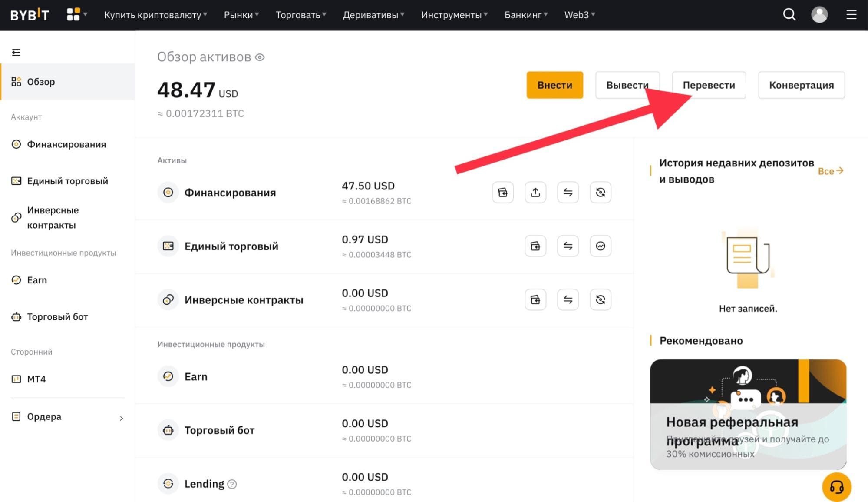Viewport: 868px width, 502px height.
Task: Open the user profile avatar
Action: click(x=819, y=15)
